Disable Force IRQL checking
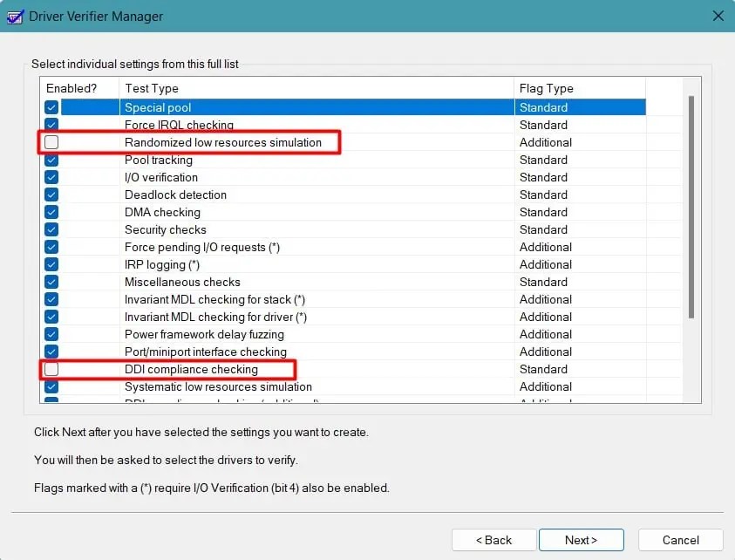Screen dimensions: 735x560 (x=51, y=124)
